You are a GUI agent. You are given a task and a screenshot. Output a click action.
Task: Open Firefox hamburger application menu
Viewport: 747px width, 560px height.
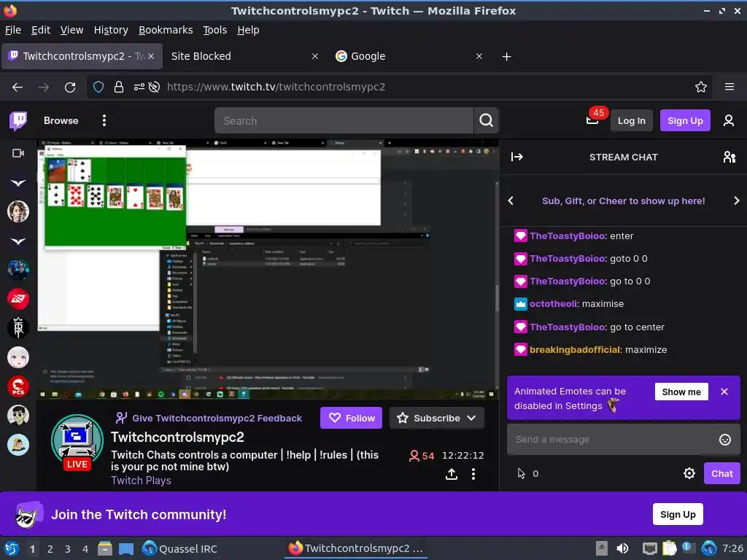coord(729,87)
